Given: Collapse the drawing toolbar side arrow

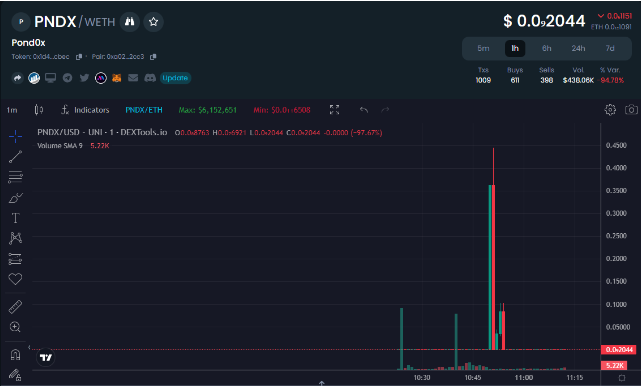Looking at the screenshot, I should 29,347.
